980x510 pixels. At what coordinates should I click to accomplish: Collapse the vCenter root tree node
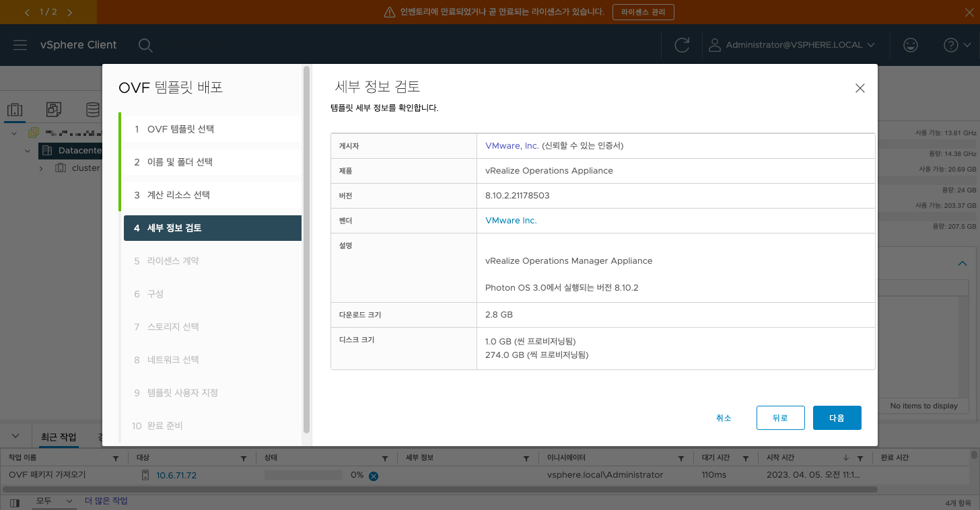click(15, 133)
